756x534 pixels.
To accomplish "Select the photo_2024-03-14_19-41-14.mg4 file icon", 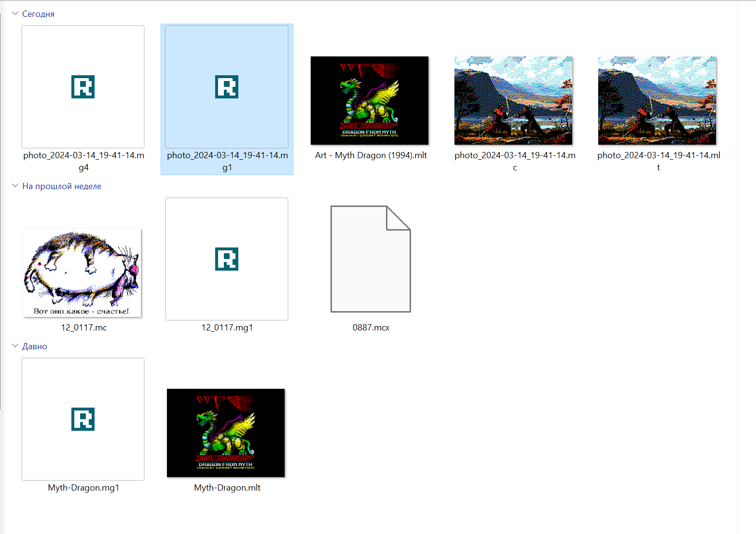I will tap(83, 87).
